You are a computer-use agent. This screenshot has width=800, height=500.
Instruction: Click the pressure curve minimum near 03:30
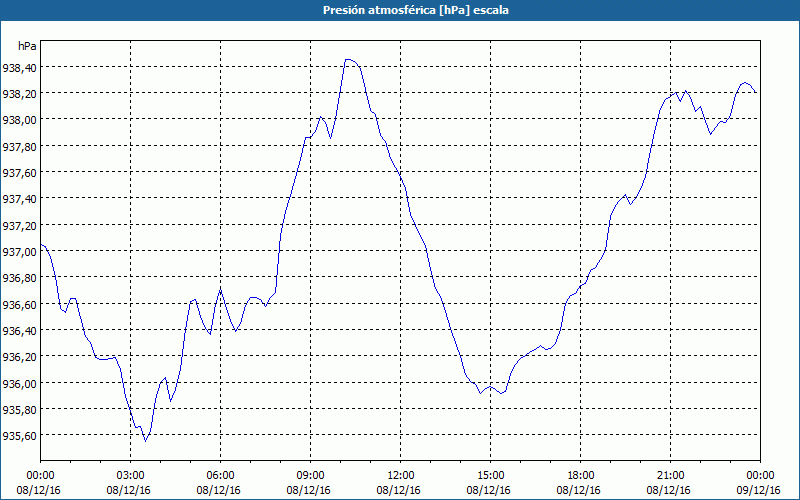click(x=145, y=441)
